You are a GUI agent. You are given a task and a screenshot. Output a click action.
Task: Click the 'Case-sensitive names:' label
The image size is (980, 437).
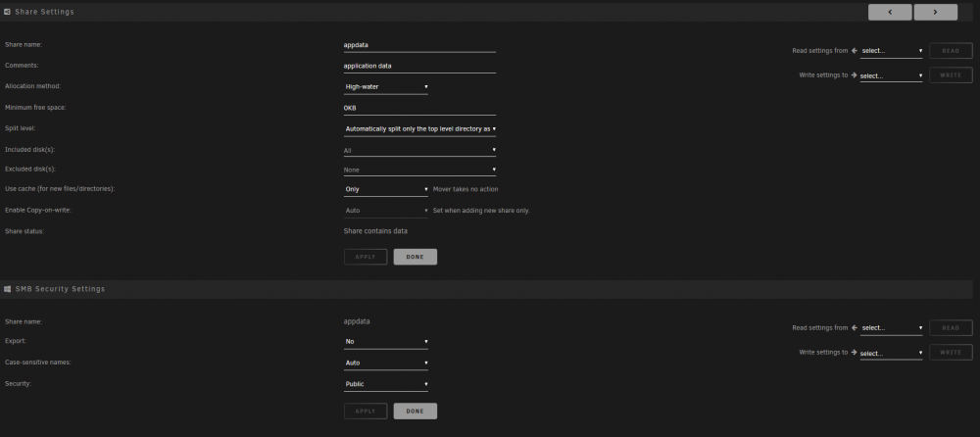click(37, 363)
